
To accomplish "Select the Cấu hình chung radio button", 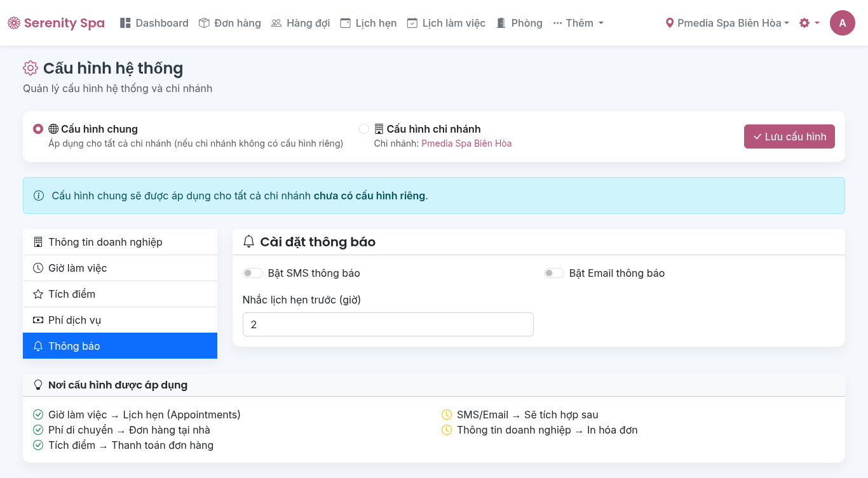I will tap(38, 129).
